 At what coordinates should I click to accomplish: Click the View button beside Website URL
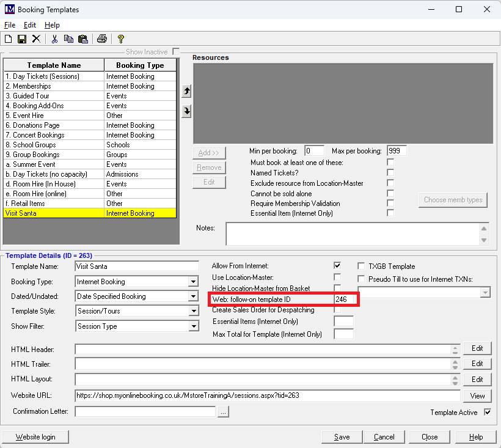pos(477,396)
